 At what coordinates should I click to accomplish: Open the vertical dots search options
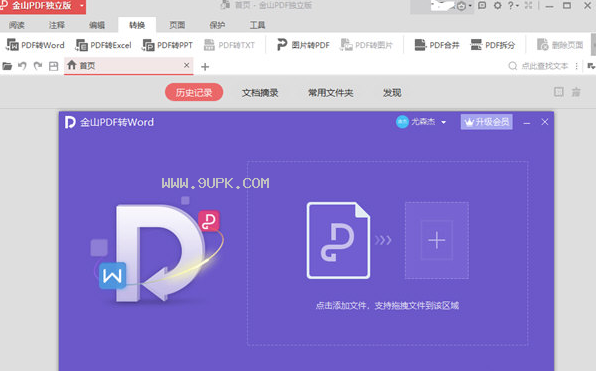577,66
